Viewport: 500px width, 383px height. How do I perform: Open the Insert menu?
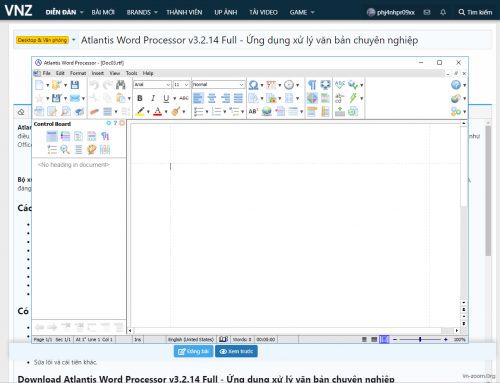pos(98,73)
